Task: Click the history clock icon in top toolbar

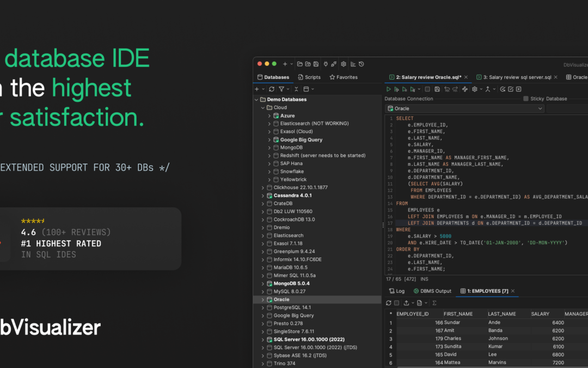Action: pyautogui.click(x=362, y=64)
